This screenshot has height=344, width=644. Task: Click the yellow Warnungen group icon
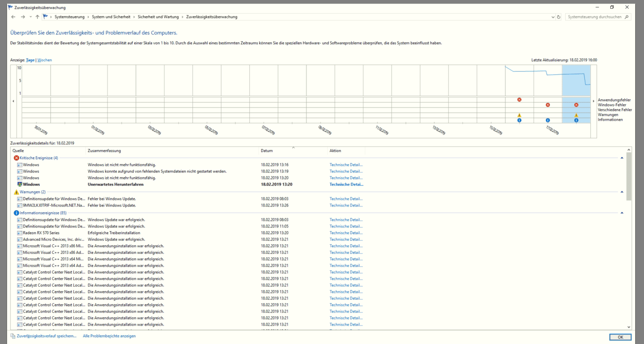tap(16, 192)
